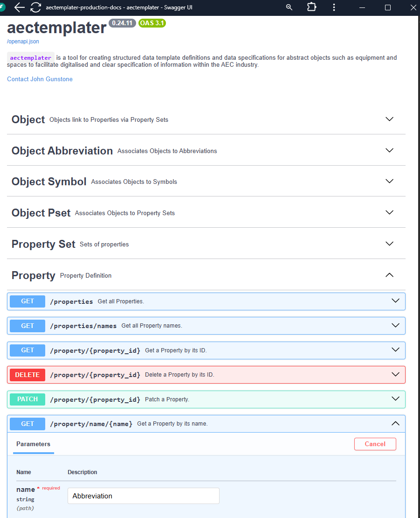
Task: Expand the Object Pset section
Action: coord(390,212)
